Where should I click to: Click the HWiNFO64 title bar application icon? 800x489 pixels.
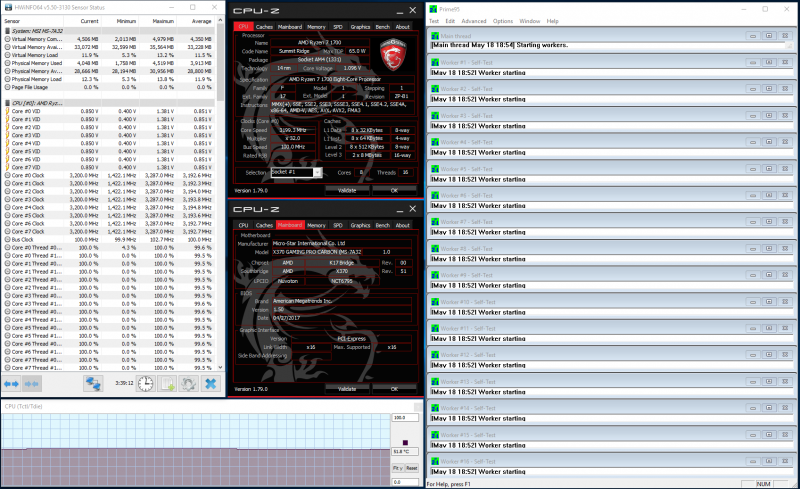(8, 7)
